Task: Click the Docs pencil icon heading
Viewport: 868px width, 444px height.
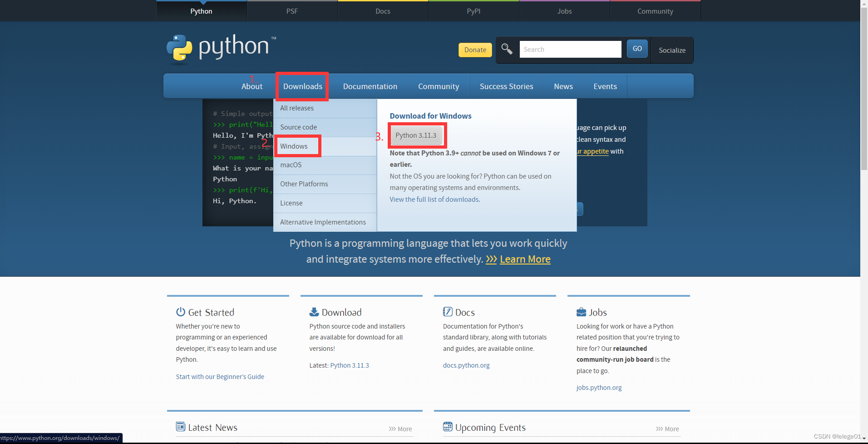Action: pos(448,312)
